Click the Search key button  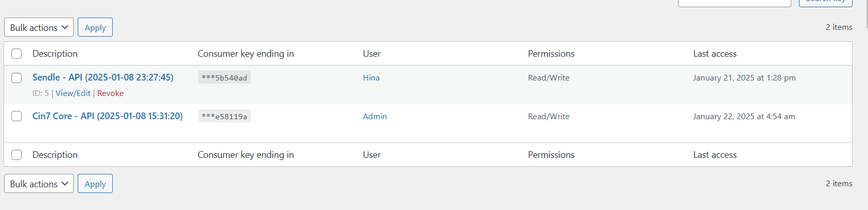[x=825, y=2]
